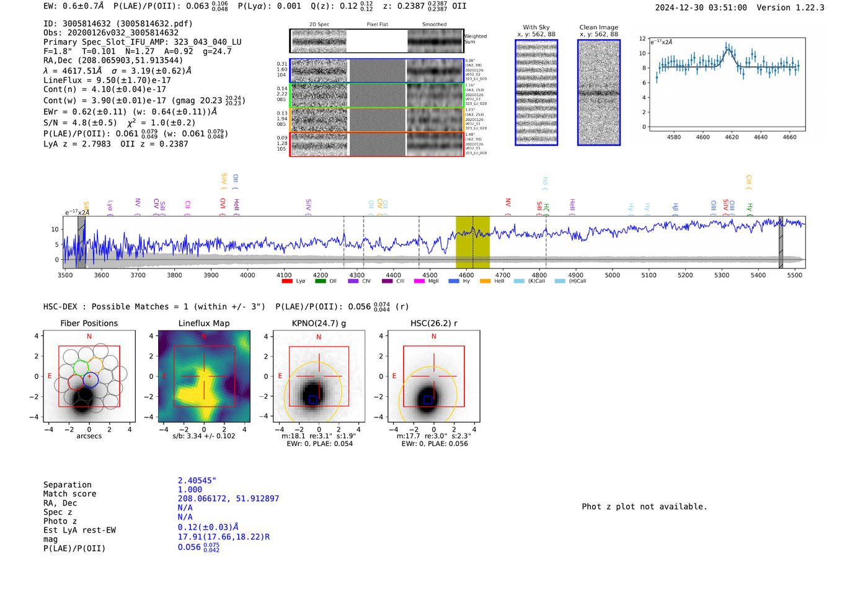Click the Weighted Sum smoothed spectrum
The image size is (868, 591).
435,41
